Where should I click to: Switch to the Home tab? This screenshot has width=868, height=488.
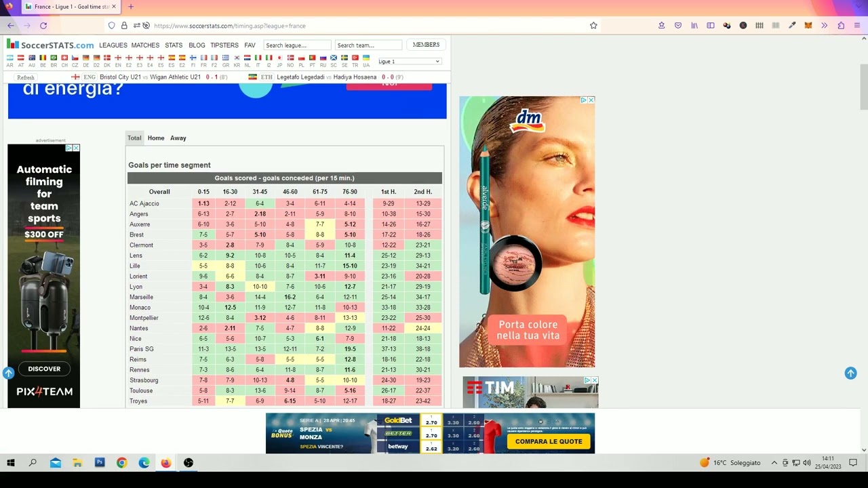point(156,138)
